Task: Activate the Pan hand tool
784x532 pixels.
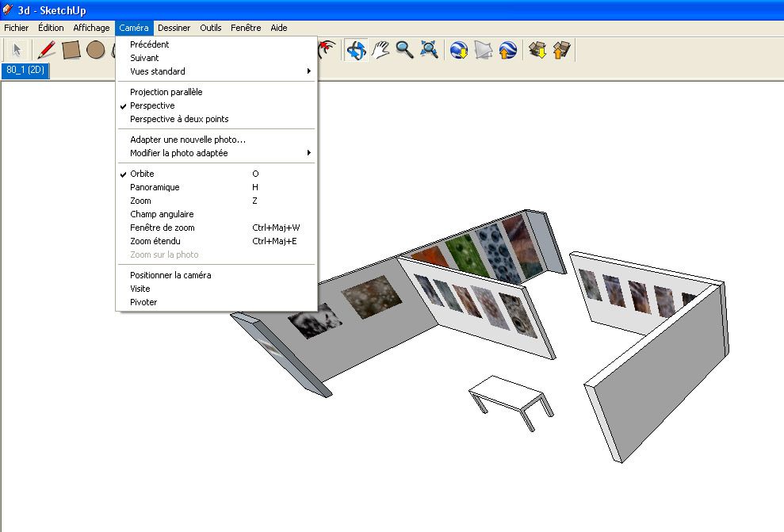Action: pos(381,50)
